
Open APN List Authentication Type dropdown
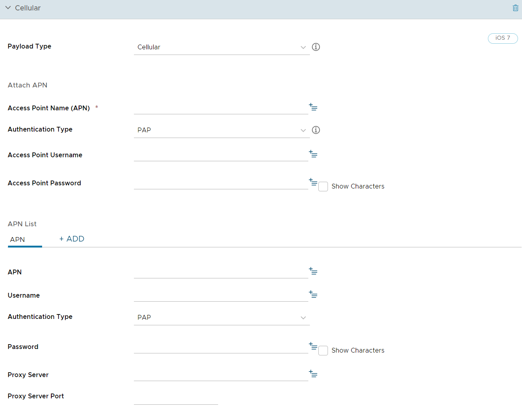(x=222, y=317)
